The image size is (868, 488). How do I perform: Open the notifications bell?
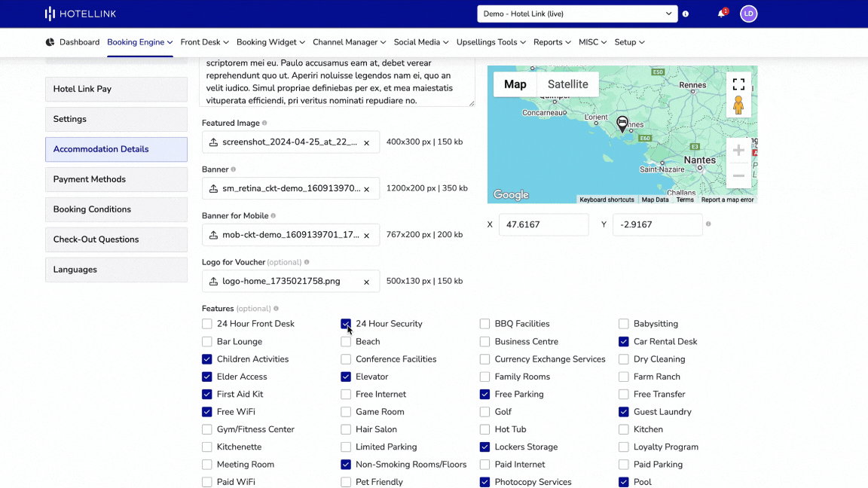click(721, 14)
